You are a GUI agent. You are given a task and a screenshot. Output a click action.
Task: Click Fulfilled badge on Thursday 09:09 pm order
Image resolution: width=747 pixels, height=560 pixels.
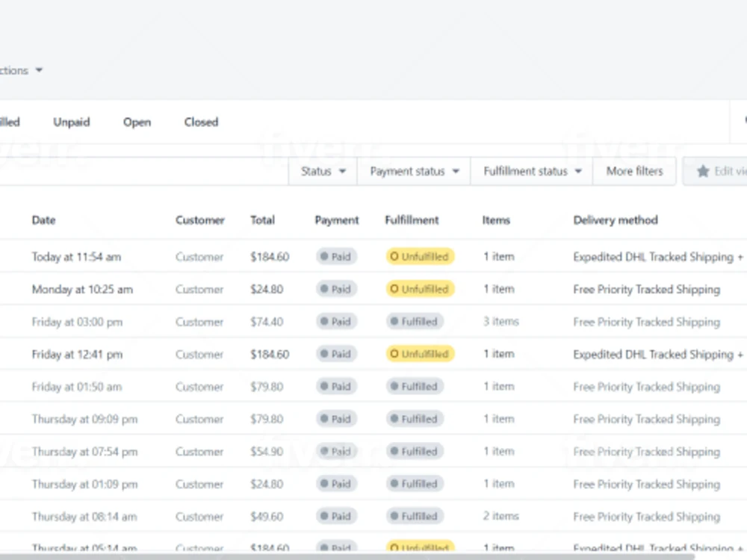pyautogui.click(x=415, y=419)
